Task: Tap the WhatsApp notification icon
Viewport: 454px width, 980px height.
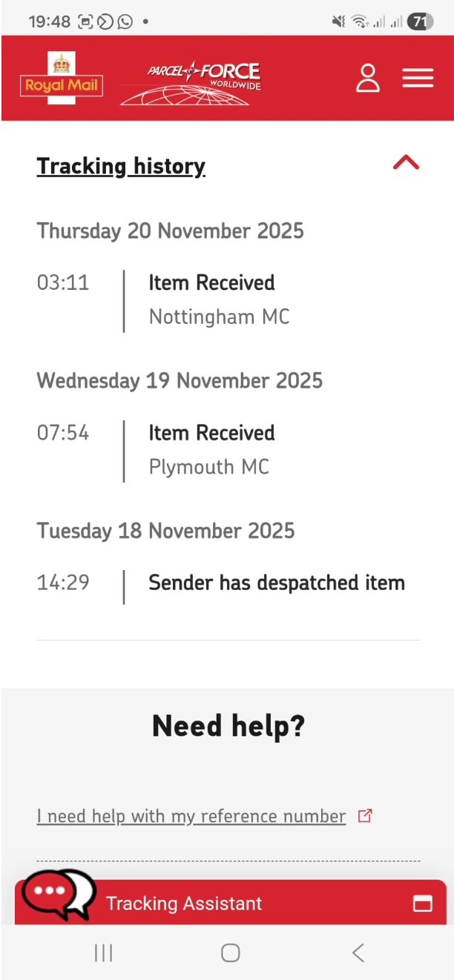Action: (x=125, y=21)
